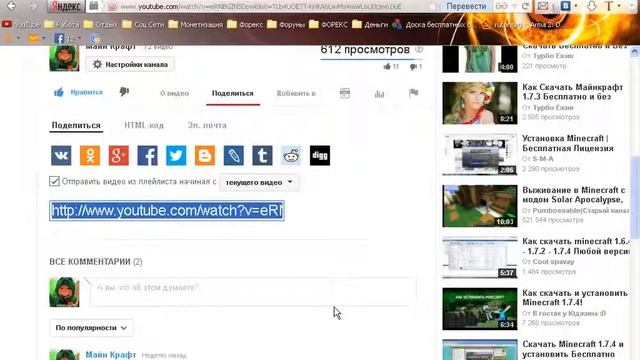Click the comment box 'А вы что об этом думаете?'
Screen dimensions: 640x360
pyautogui.click(x=253, y=291)
